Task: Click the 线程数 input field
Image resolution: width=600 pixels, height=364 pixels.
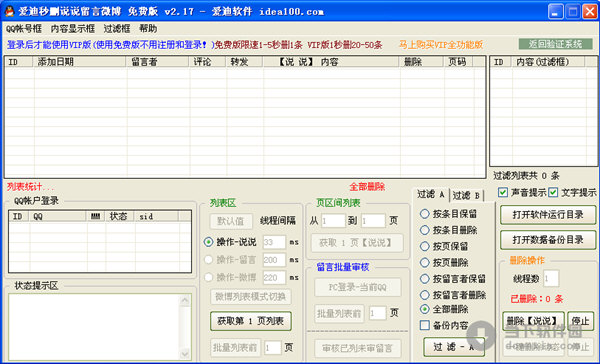Action: coord(551,279)
